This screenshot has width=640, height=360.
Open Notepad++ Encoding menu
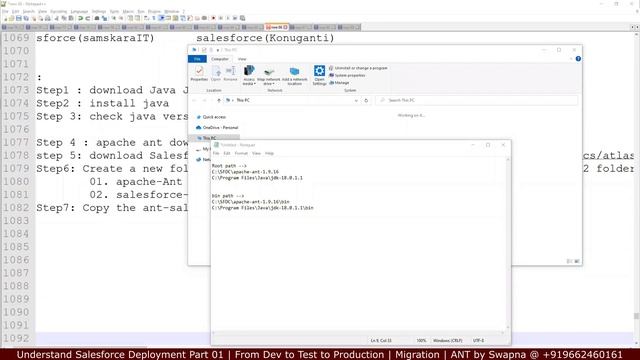(58, 11)
